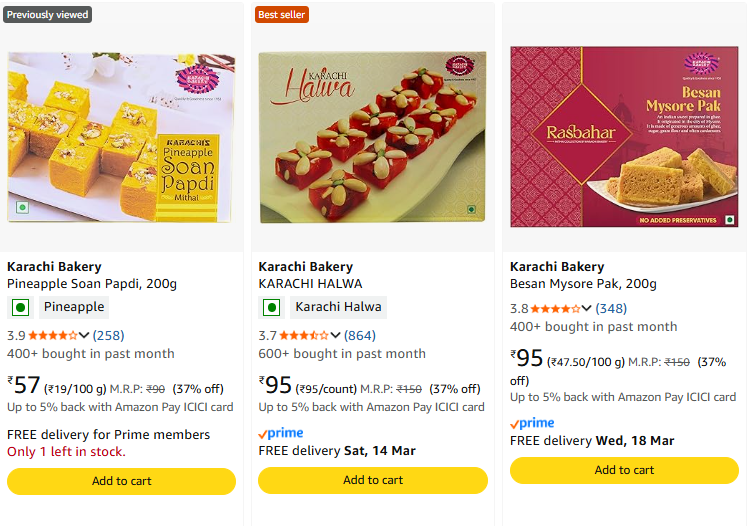Select the Pineapple flavor option swatch
749x526 pixels.
coord(58,307)
